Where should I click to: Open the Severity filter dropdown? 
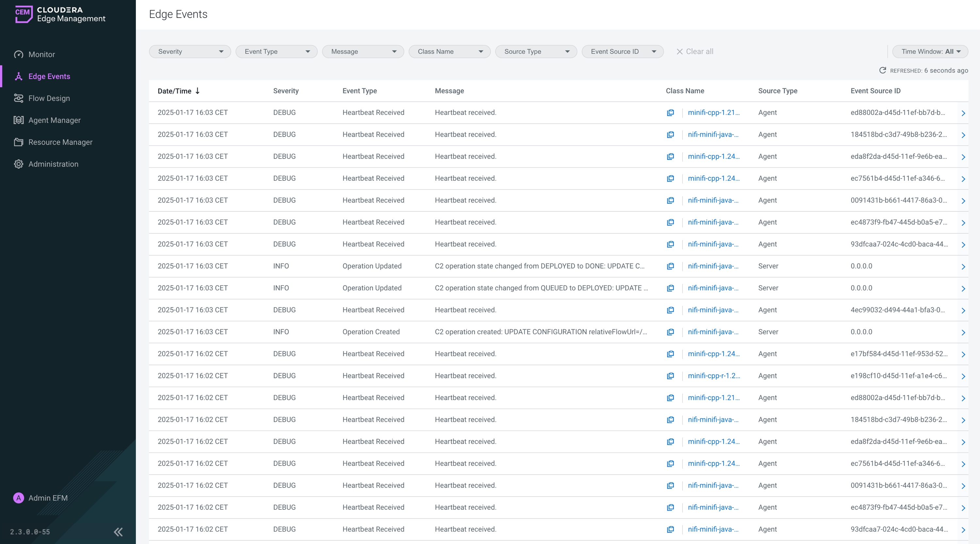tap(190, 52)
